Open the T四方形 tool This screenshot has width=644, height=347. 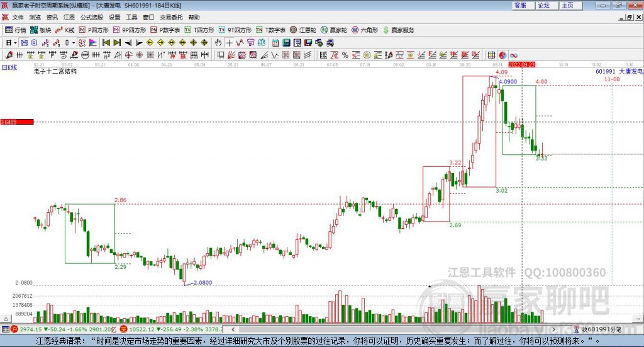pyautogui.click(x=199, y=30)
